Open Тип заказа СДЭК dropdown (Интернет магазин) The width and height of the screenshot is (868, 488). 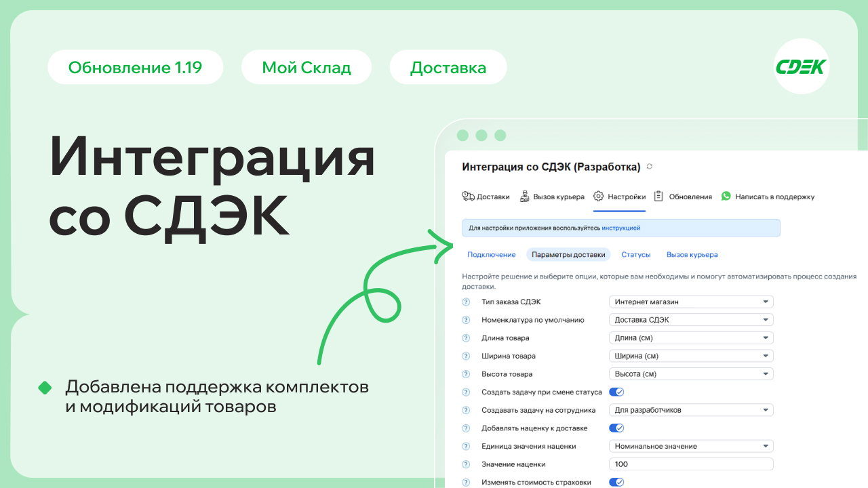[691, 302]
